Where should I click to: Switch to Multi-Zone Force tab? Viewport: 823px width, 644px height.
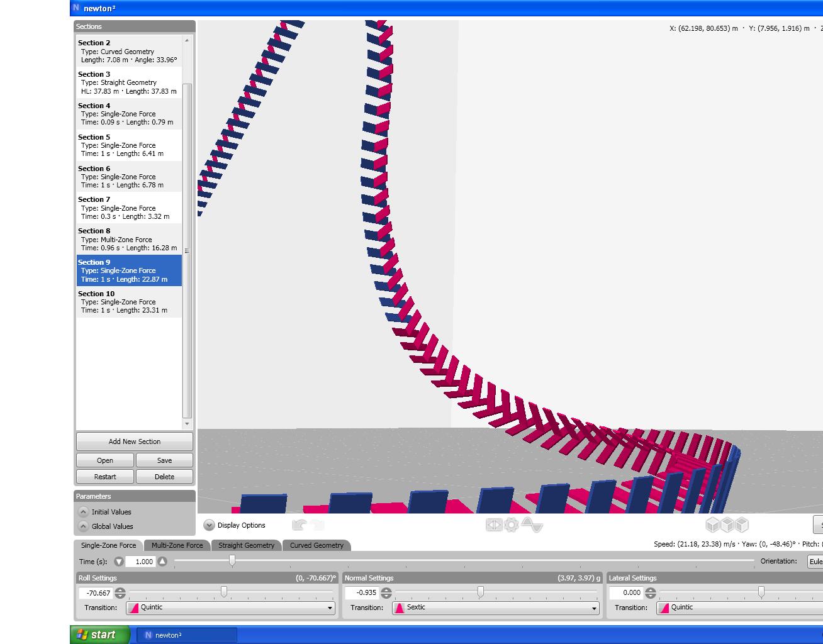pyautogui.click(x=177, y=545)
